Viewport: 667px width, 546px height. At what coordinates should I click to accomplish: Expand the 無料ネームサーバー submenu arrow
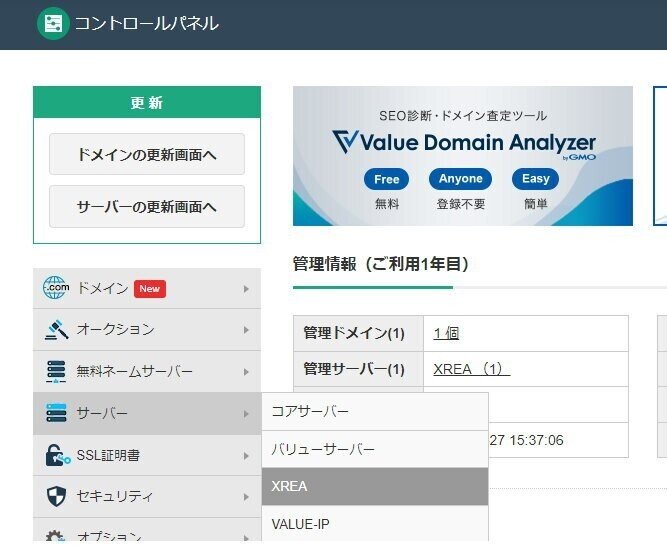(246, 372)
